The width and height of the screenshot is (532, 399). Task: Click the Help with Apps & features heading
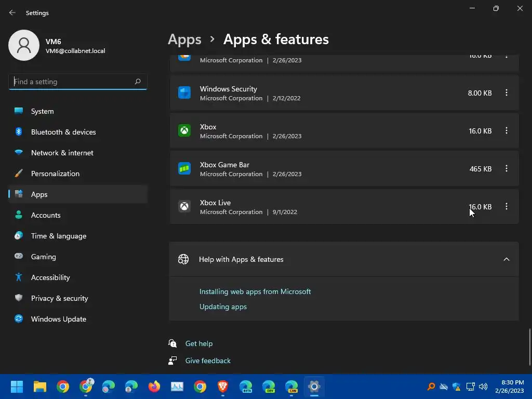241,259
